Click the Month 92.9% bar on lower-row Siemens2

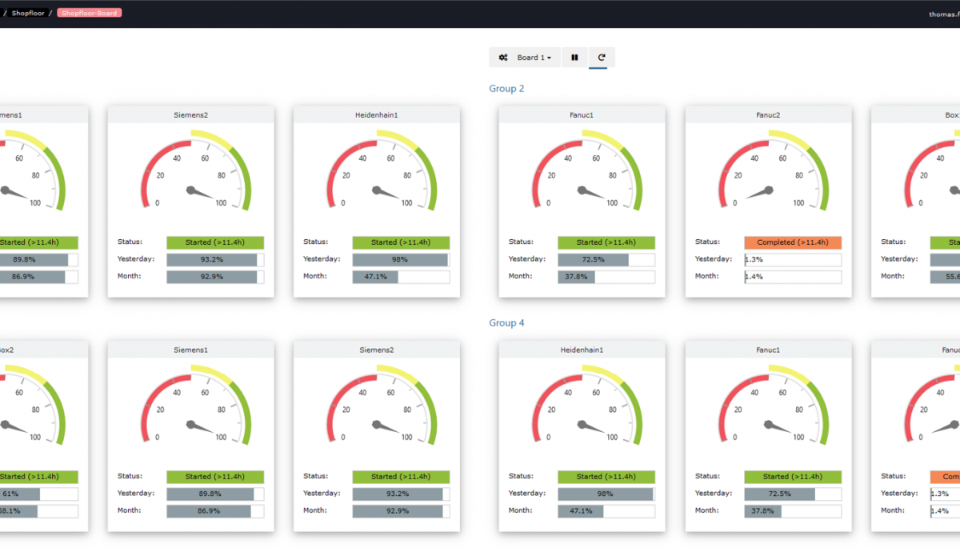tap(402, 511)
